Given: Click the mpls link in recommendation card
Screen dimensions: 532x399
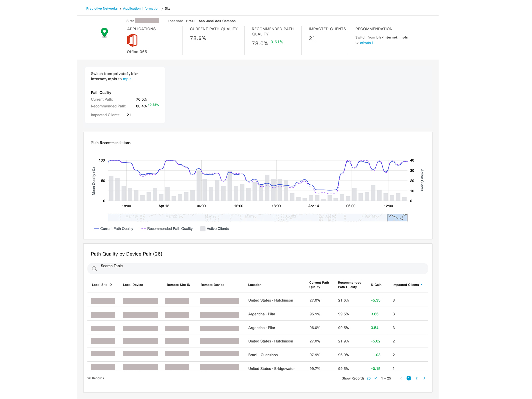Looking at the screenshot, I should (127, 79).
